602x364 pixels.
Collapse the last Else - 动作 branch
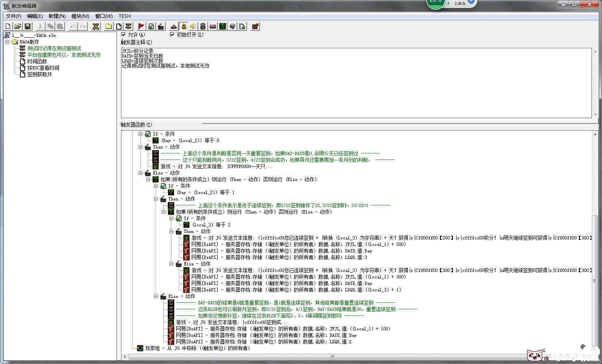(156, 296)
